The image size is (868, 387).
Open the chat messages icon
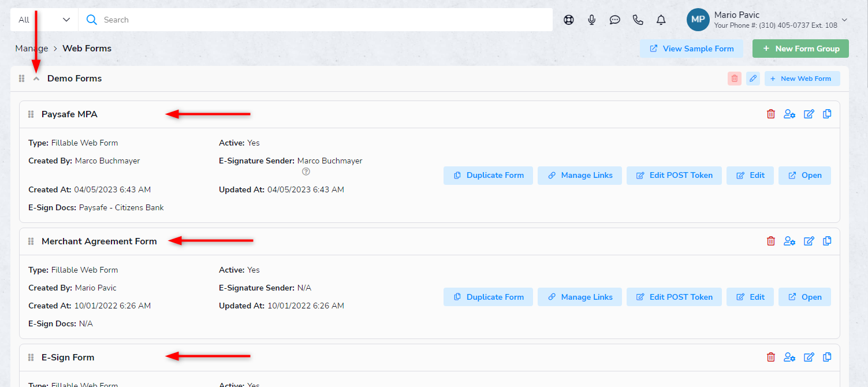615,20
